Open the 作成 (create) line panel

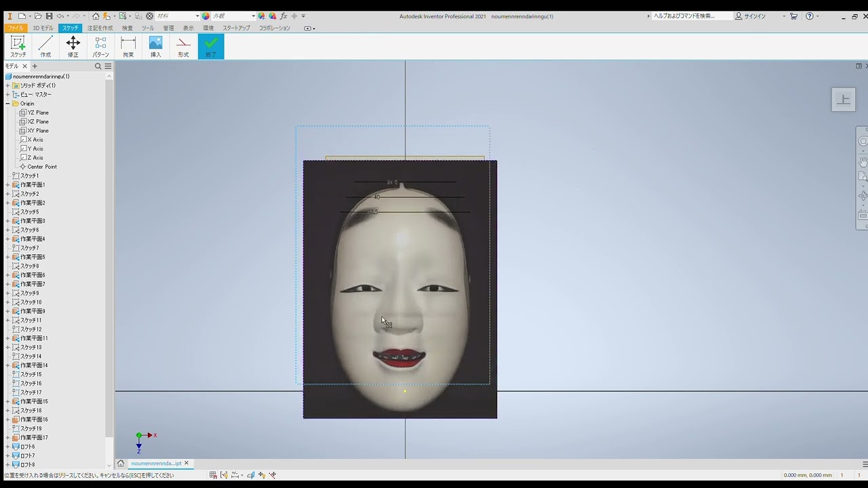pos(45,46)
